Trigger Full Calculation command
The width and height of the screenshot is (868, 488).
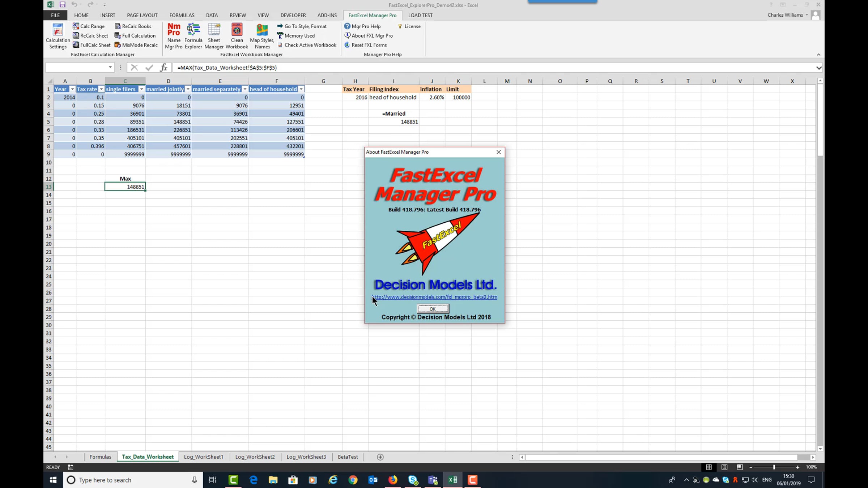tap(135, 36)
